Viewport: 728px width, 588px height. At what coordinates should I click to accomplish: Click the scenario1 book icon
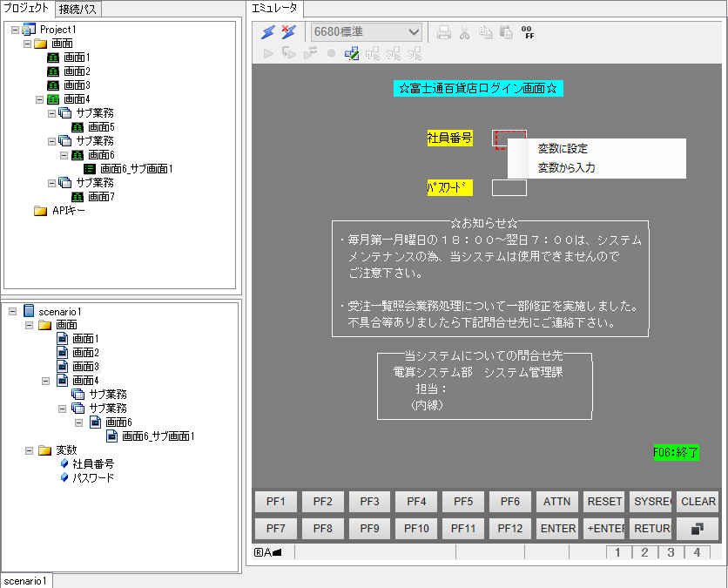pos(29,311)
